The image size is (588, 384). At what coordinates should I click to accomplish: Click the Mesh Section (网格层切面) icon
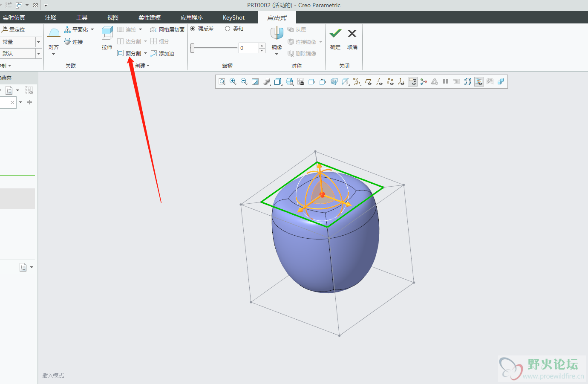click(154, 29)
